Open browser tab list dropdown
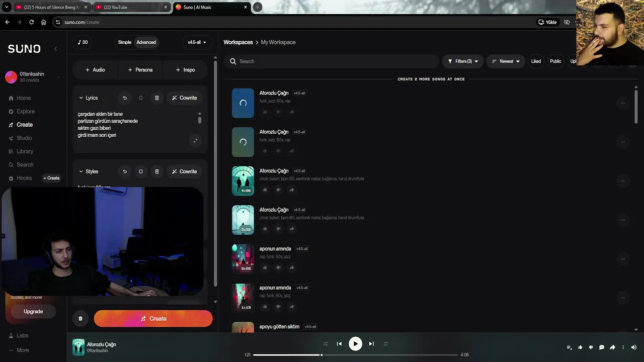The image size is (644, 362). (7, 7)
